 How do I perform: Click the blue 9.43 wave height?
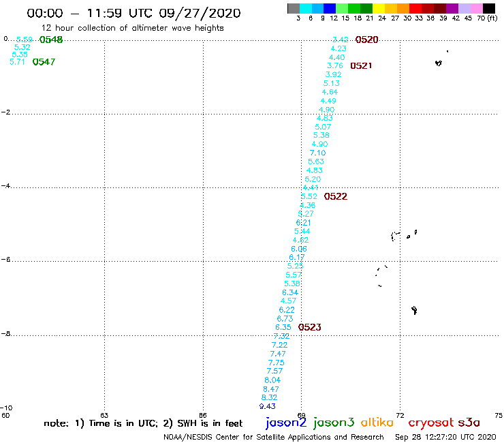(x=268, y=406)
